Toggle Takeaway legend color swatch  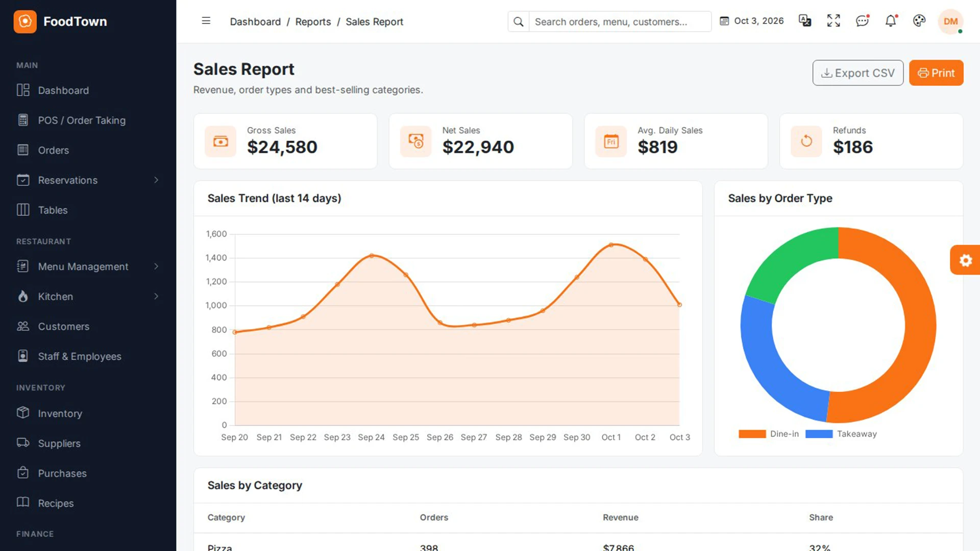pos(819,434)
